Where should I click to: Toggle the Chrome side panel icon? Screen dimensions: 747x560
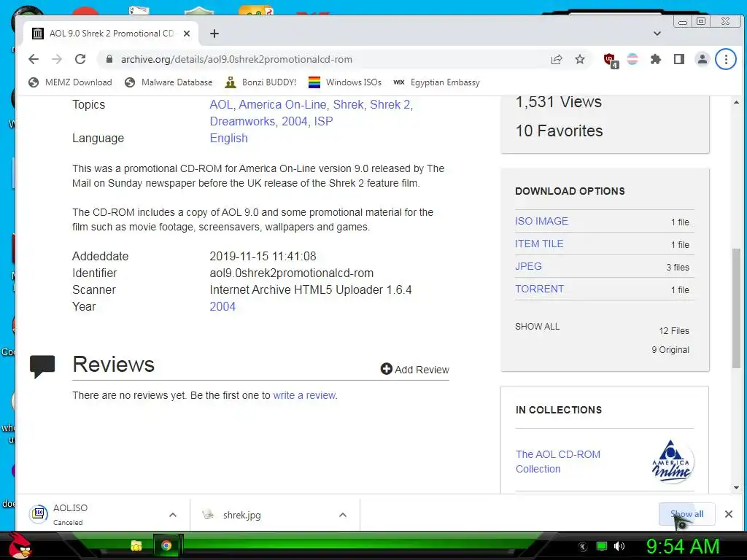pos(679,59)
